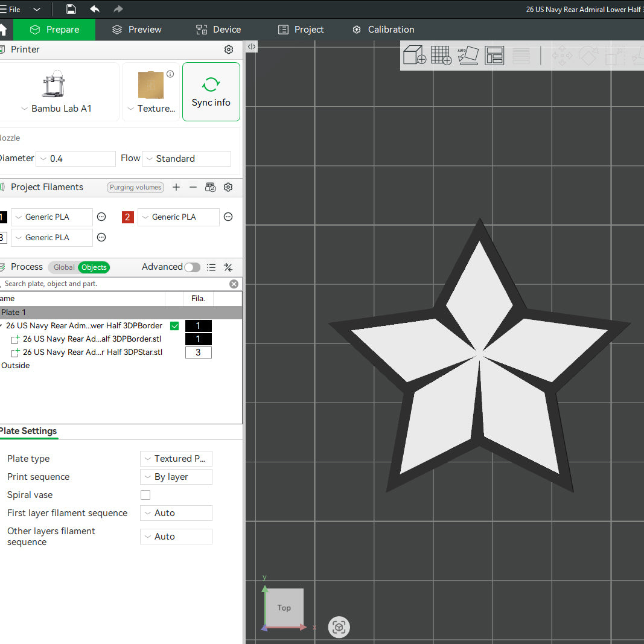Viewport: 644px width, 644px height.
Task: Click the red filament 2 color swatch
Action: pos(128,217)
